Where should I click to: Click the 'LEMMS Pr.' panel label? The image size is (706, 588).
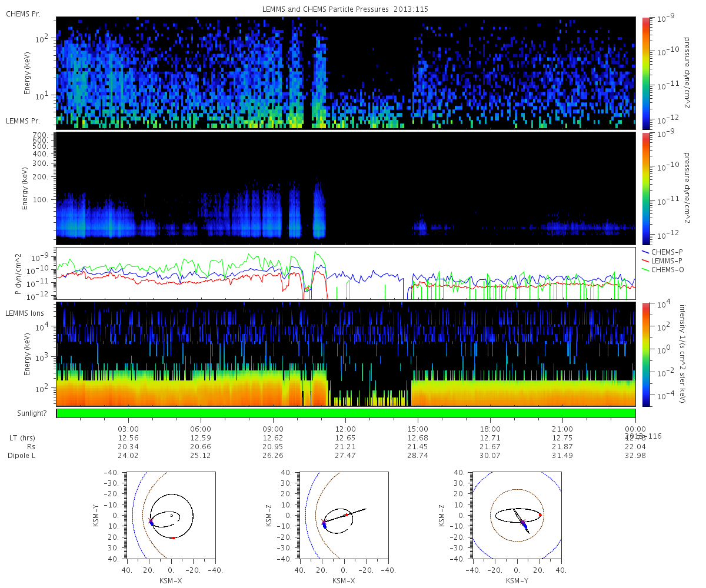point(23,121)
